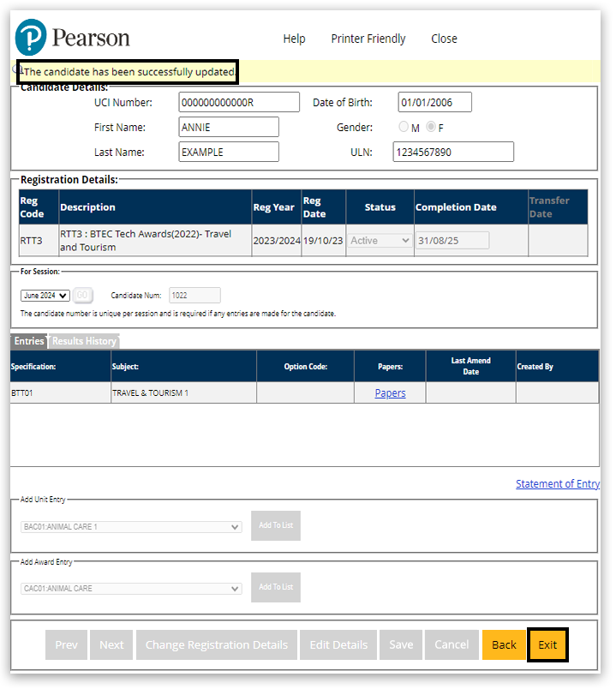Screen dimensions: 616x689
Task: Switch to the Results History tab
Action: pyautogui.click(x=84, y=341)
